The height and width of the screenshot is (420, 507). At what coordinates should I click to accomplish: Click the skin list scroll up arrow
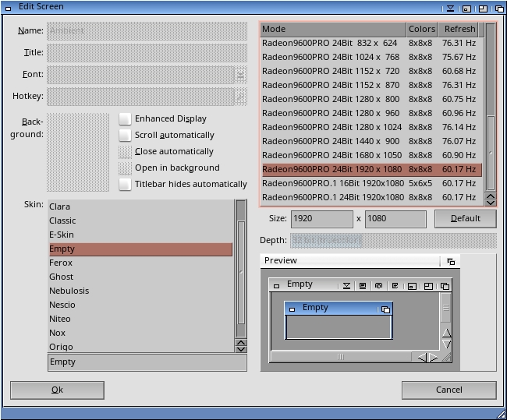tap(241, 343)
